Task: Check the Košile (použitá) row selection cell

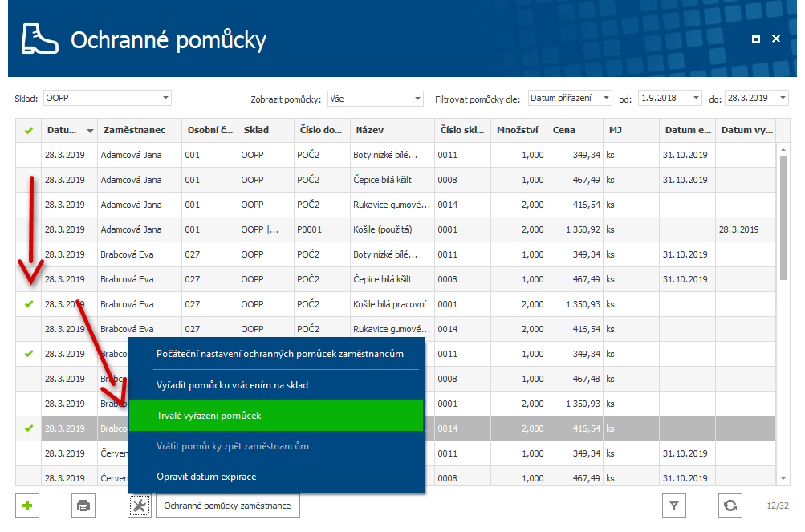Action: click(x=29, y=229)
